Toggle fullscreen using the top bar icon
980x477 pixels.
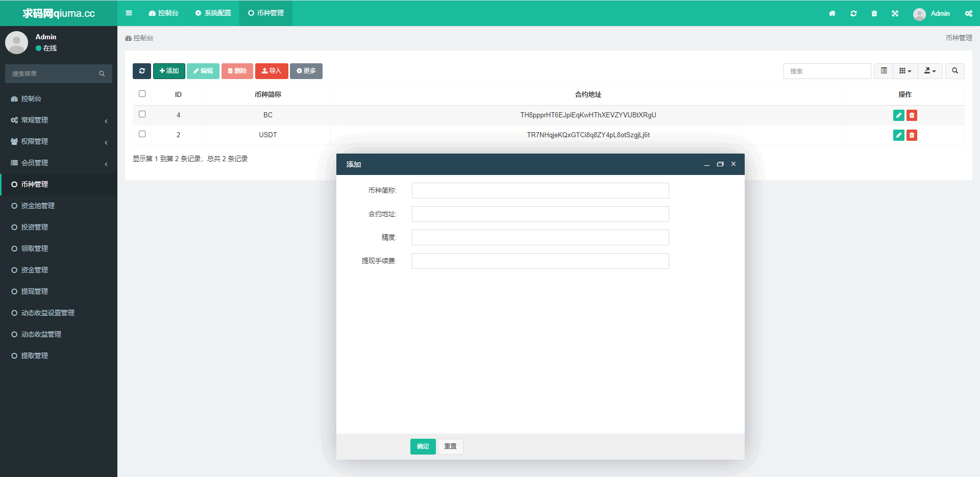coord(895,13)
